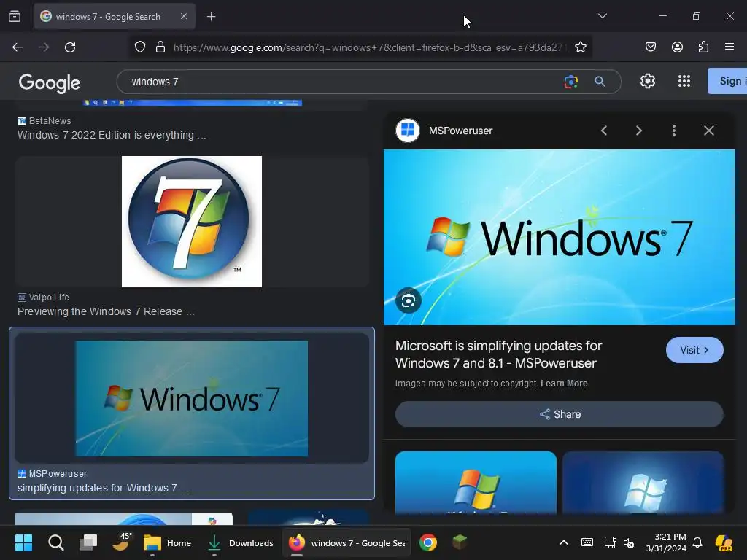
Task: Open round Windows 7 logo thumbnail
Action: click(192, 222)
